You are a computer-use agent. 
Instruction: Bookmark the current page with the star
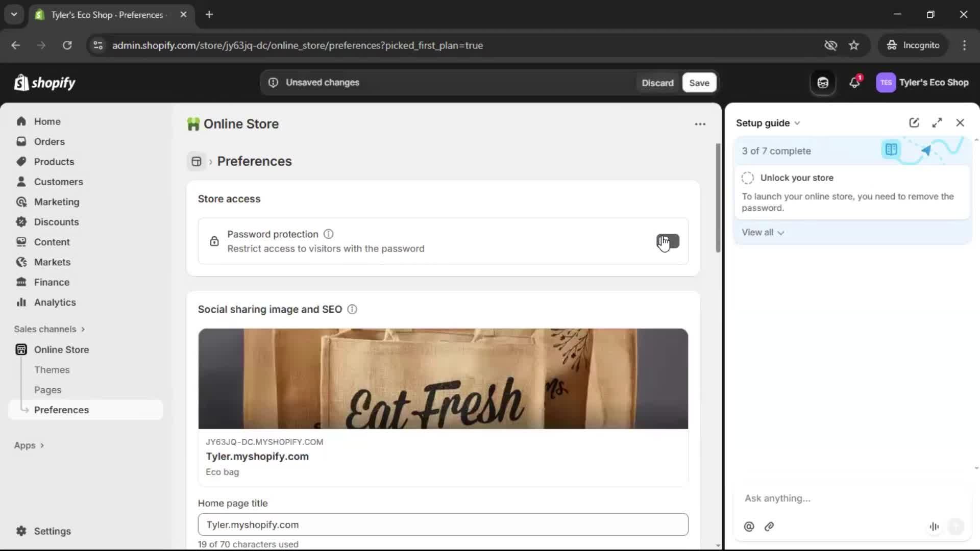[854, 45]
